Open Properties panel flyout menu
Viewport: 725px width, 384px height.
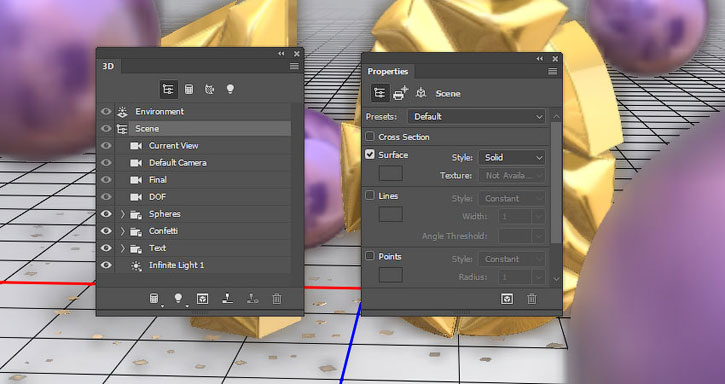[553, 71]
